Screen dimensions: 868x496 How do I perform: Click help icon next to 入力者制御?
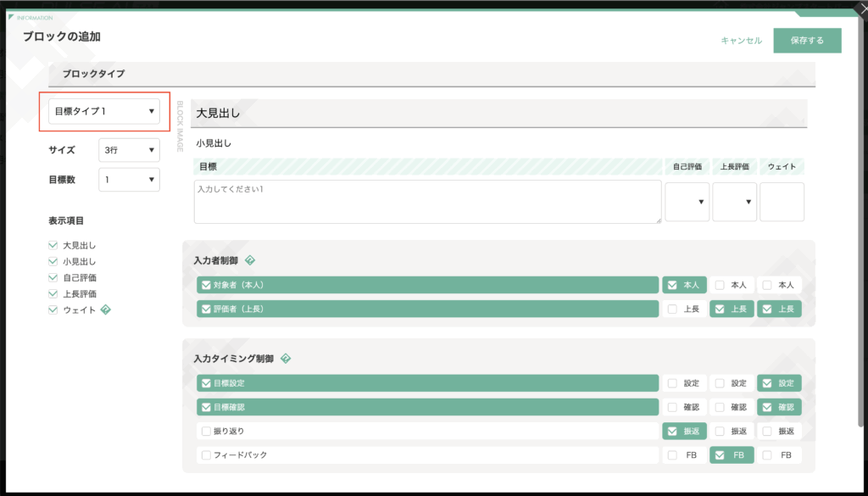(x=250, y=260)
